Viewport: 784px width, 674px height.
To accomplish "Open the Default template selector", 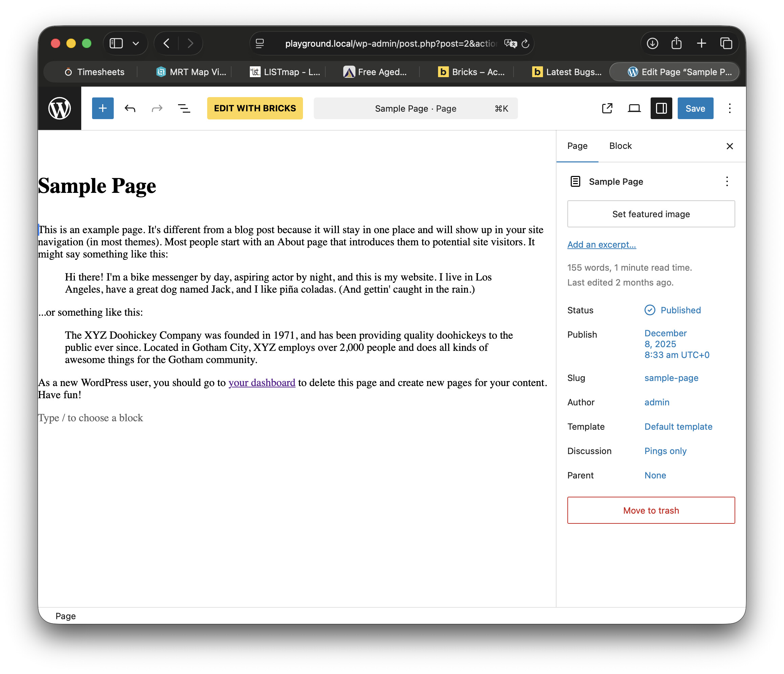I will coord(678,427).
